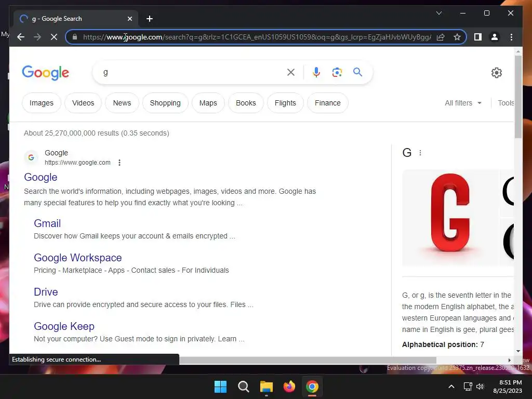This screenshot has height=399, width=532.
Task: Expand the All filters dropdown
Action: point(463,103)
